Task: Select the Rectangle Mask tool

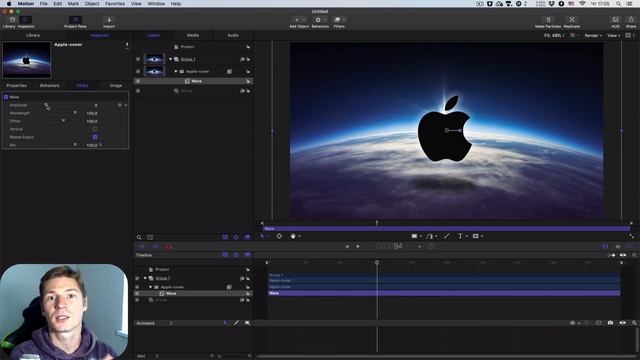Action: pyautogui.click(x=476, y=236)
